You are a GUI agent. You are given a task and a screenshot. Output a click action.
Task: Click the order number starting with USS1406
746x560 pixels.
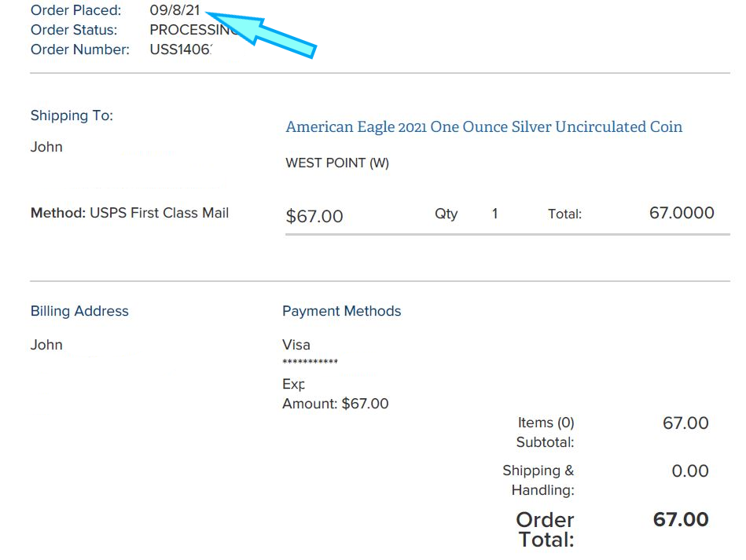coord(181,49)
